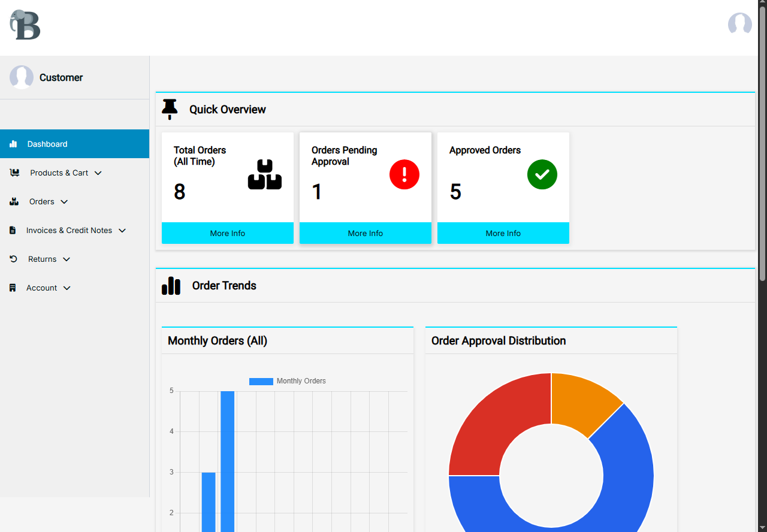
Task: Click the Returns undo-arrow icon
Action: [13, 259]
